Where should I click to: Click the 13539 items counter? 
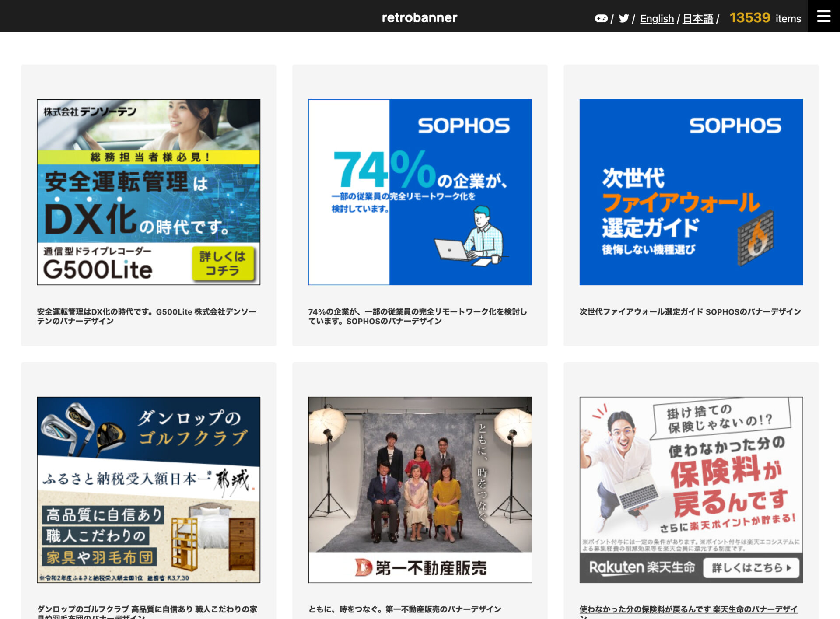pos(765,18)
